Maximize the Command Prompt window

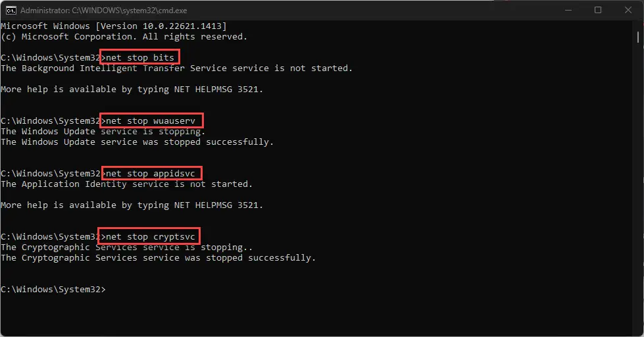tap(598, 11)
